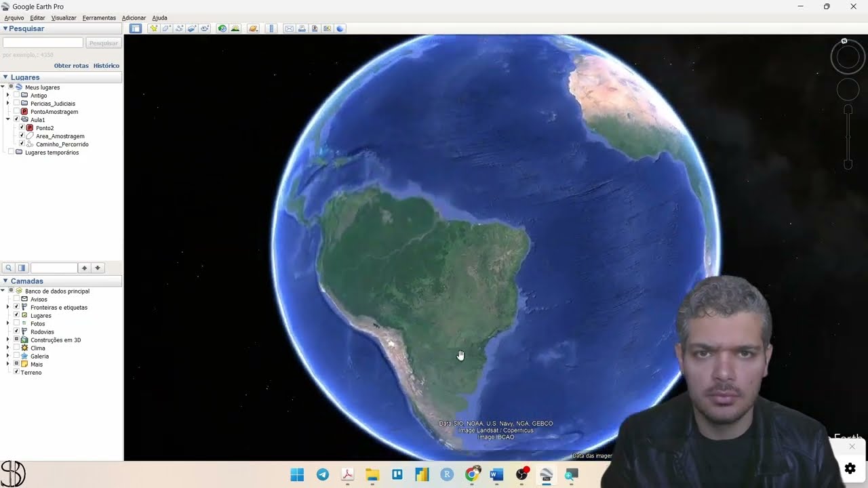Viewport: 868px width, 488px height.
Task: Add a polygon from the toolbar
Action: 167,28
